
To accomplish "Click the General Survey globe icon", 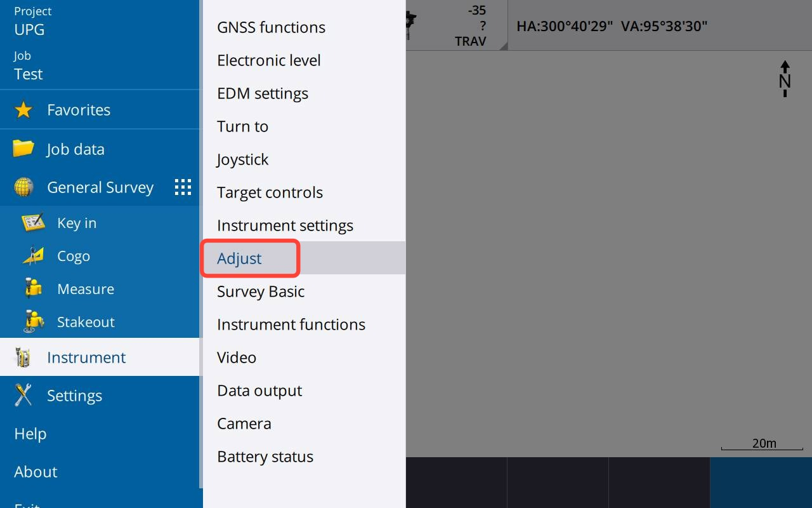I will pos(23,187).
